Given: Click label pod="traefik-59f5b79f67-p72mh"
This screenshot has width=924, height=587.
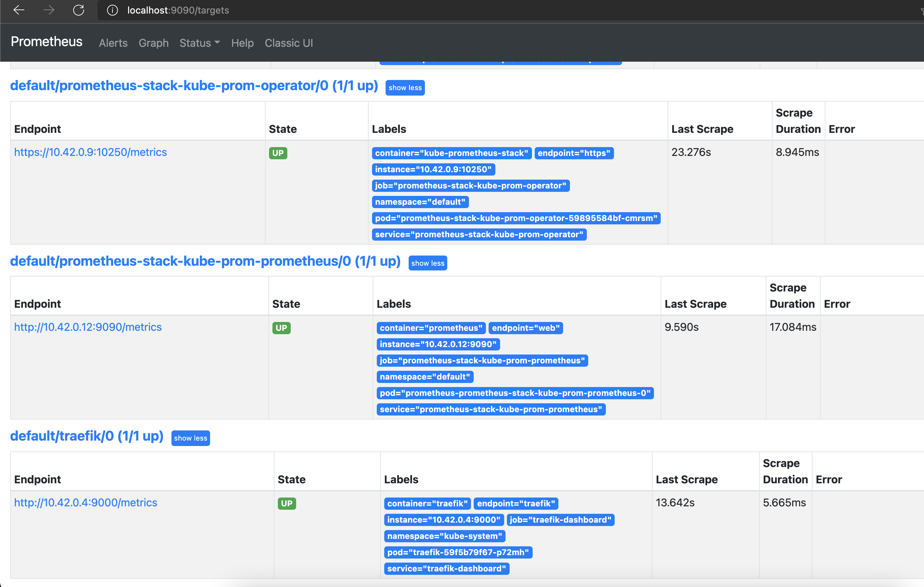Looking at the screenshot, I should pyautogui.click(x=458, y=552).
